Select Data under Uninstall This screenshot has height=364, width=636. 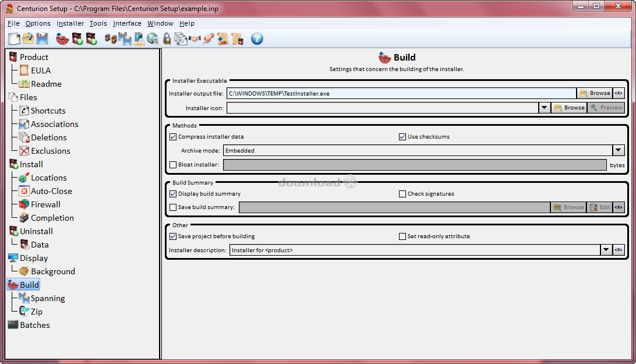40,245
